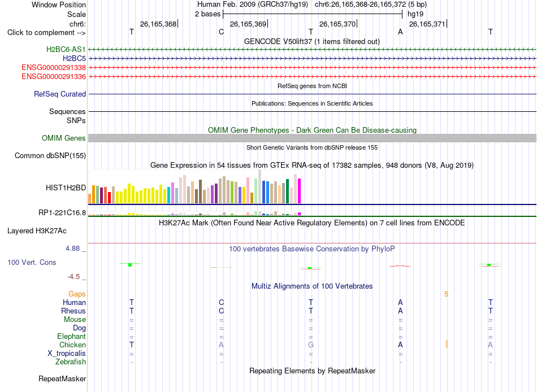537x392 pixels.
Task: Click 'Short Genetic Variants from dbSNP release 155' title
Action: 312,147
